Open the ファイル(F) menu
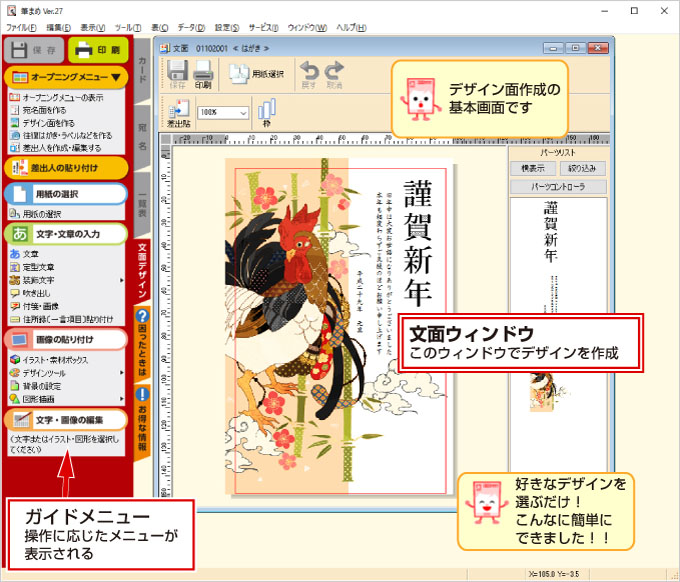This screenshot has width=680, height=582. point(21,28)
